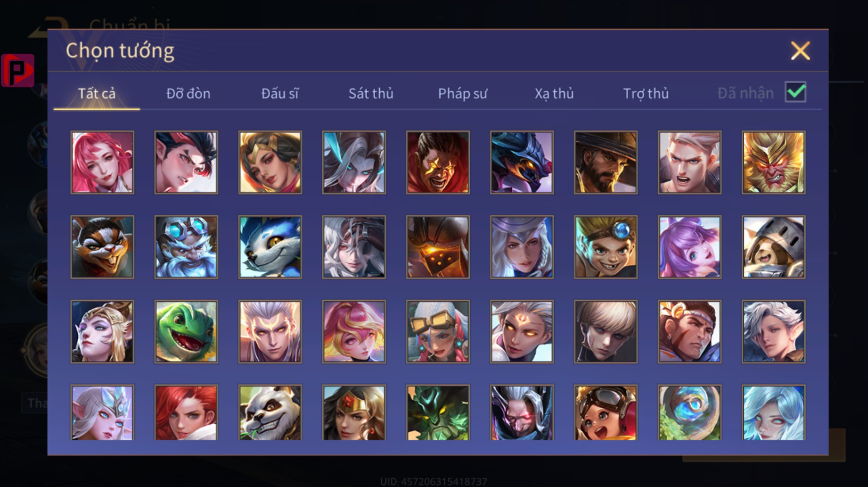Switch to the Pháp sư tab
Image resolution: width=868 pixels, height=487 pixels.
(x=462, y=94)
